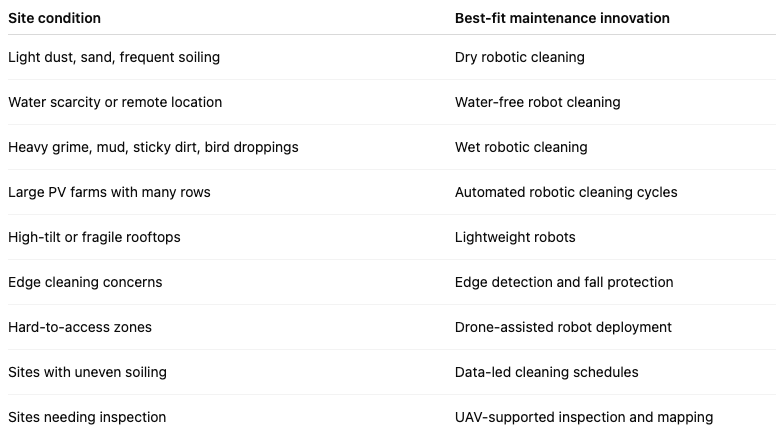Click Drone-assisted robot deployment text
This screenshot has width=781, height=438.
(563, 327)
